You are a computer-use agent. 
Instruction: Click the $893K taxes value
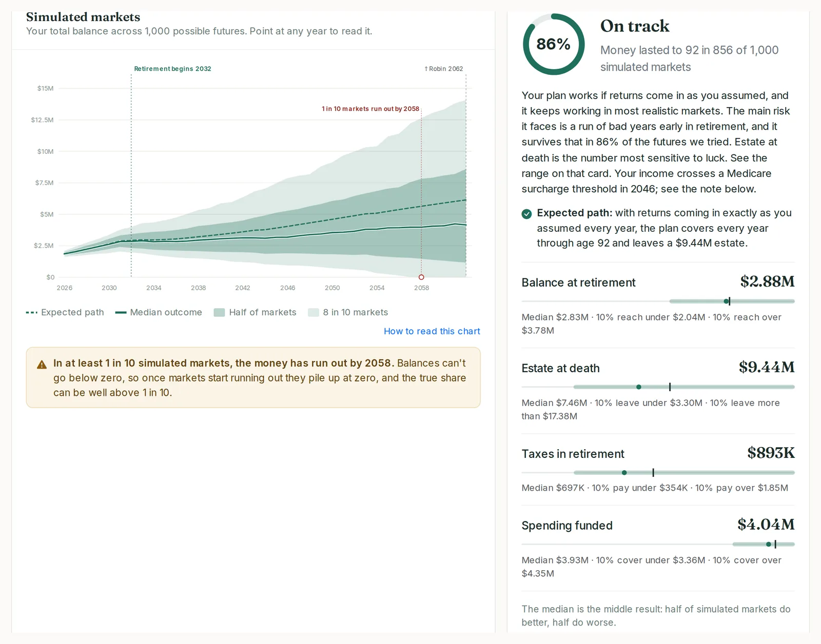[771, 453]
